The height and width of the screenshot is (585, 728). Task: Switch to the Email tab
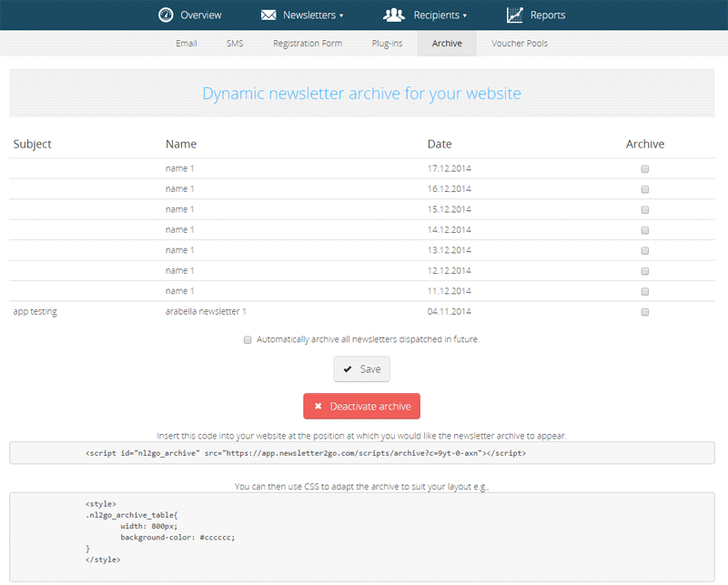(187, 43)
